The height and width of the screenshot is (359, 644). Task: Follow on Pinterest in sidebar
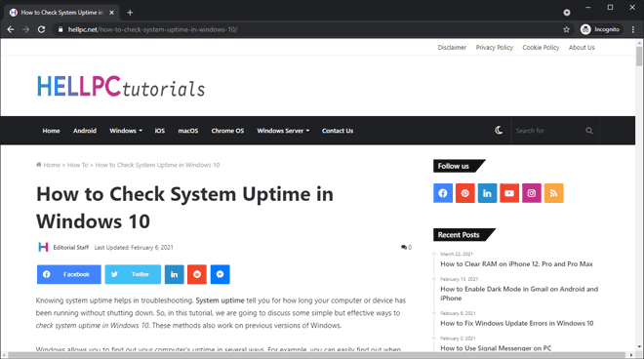(464, 193)
